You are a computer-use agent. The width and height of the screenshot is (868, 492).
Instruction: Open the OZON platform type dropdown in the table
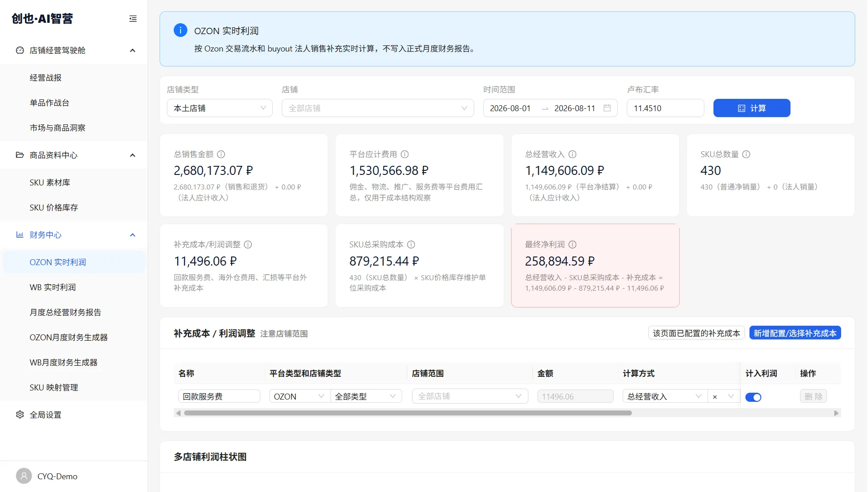coord(300,396)
